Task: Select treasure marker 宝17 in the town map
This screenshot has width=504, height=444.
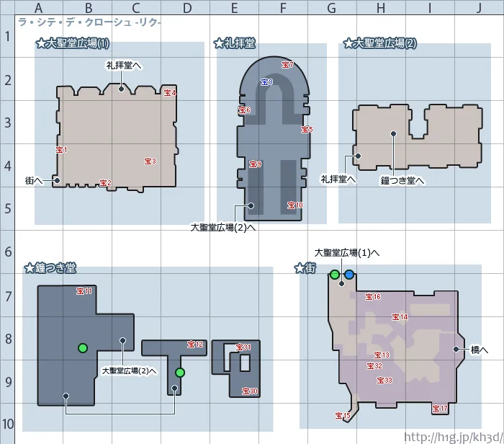Action: [x=439, y=409]
